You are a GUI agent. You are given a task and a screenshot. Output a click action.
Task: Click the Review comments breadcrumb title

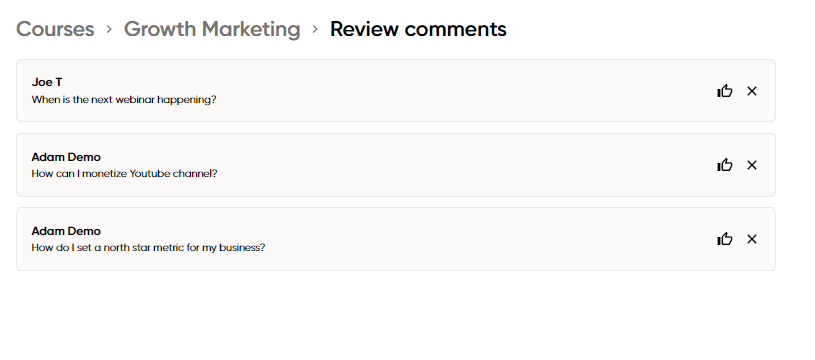click(418, 29)
